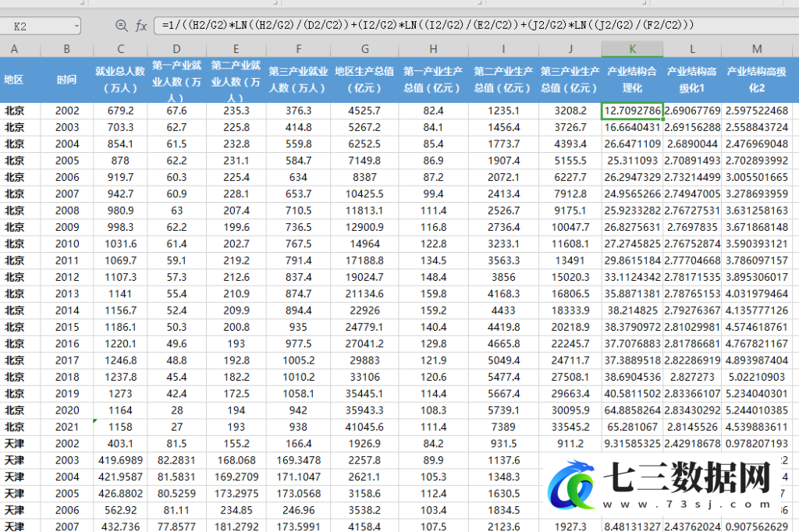Click cell with value 403.1

(120, 443)
